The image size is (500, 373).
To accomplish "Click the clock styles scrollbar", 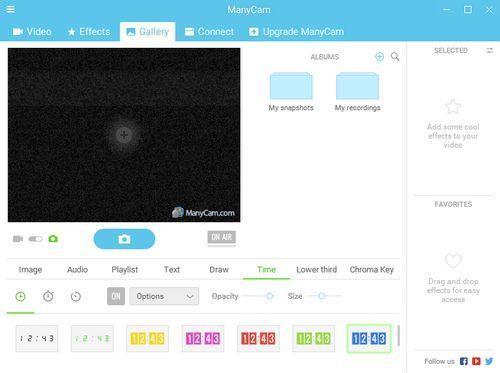I will [398, 336].
